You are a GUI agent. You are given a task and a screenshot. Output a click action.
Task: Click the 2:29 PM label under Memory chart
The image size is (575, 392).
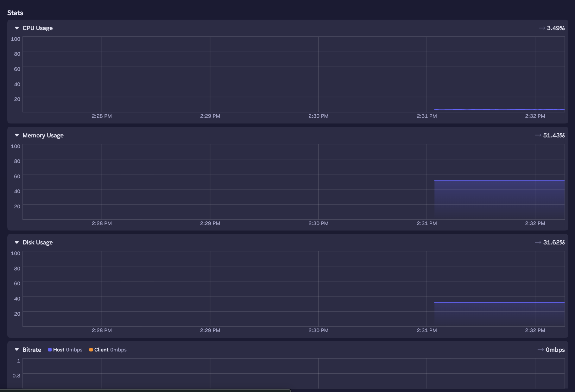pos(210,224)
